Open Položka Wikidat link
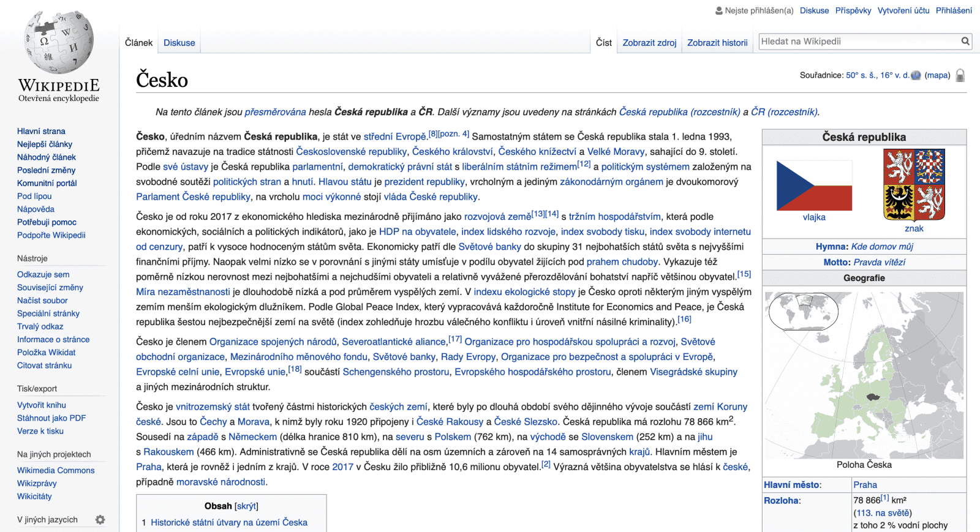This screenshot has height=532, width=980. coord(47,353)
